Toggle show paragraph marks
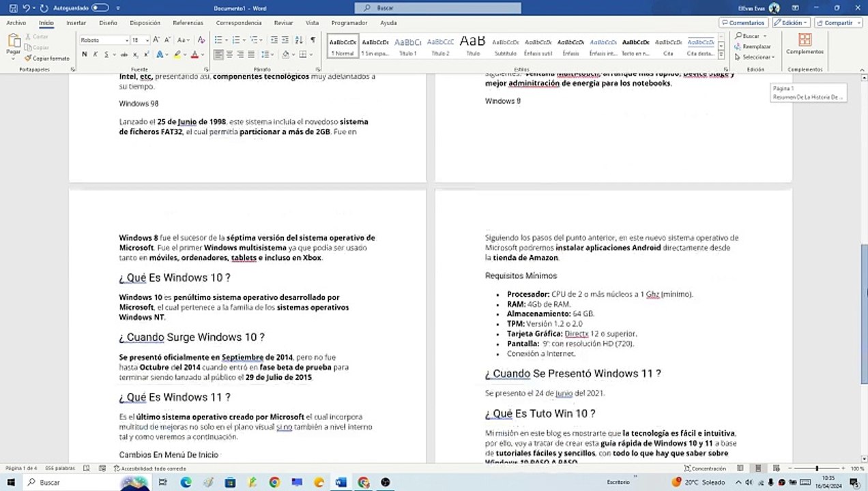Screen dimensions: 868x491 click(313, 40)
